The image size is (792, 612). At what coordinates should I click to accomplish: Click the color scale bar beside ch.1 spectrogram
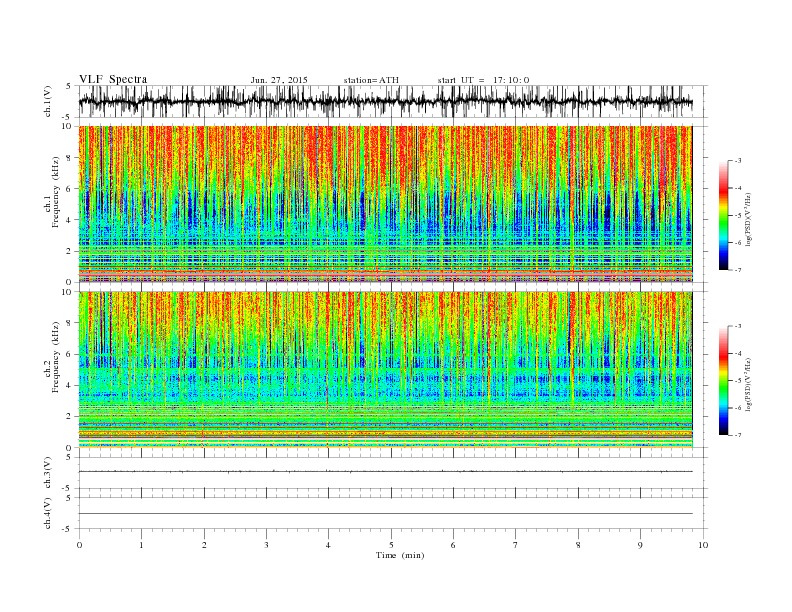click(x=723, y=216)
